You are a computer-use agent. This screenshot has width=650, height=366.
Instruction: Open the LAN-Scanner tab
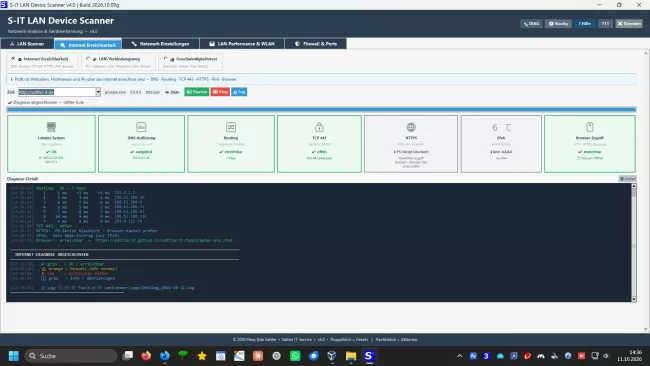[x=27, y=44]
